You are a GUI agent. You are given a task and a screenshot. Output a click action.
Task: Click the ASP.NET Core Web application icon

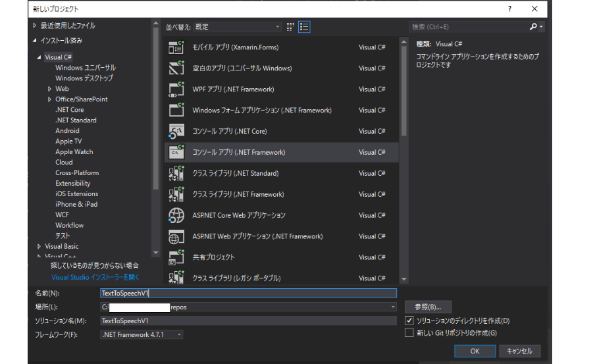176,215
